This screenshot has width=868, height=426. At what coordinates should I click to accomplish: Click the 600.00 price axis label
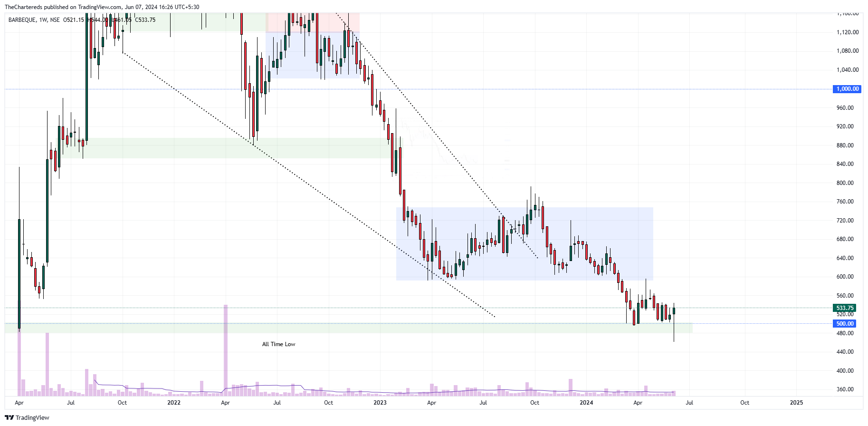tap(845, 277)
